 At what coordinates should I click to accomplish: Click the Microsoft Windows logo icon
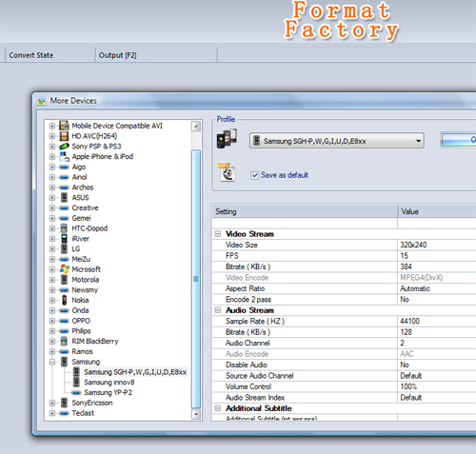(65, 269)
